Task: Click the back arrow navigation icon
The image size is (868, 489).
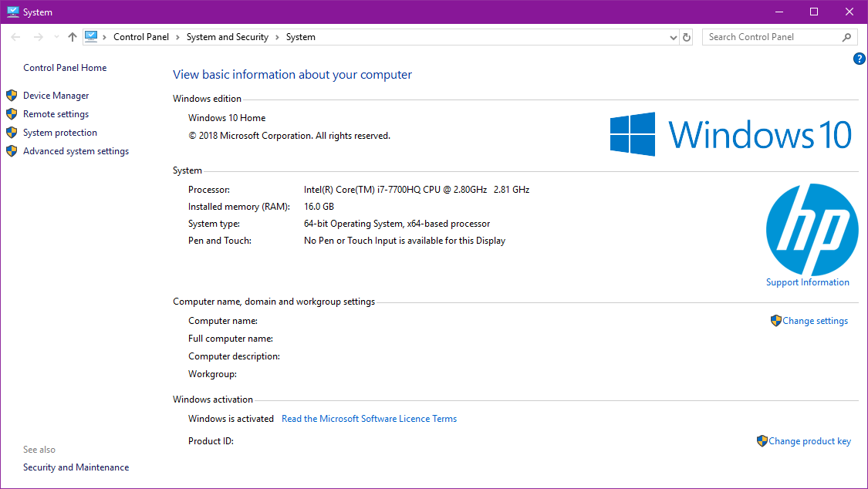Action: coord(15,36)
